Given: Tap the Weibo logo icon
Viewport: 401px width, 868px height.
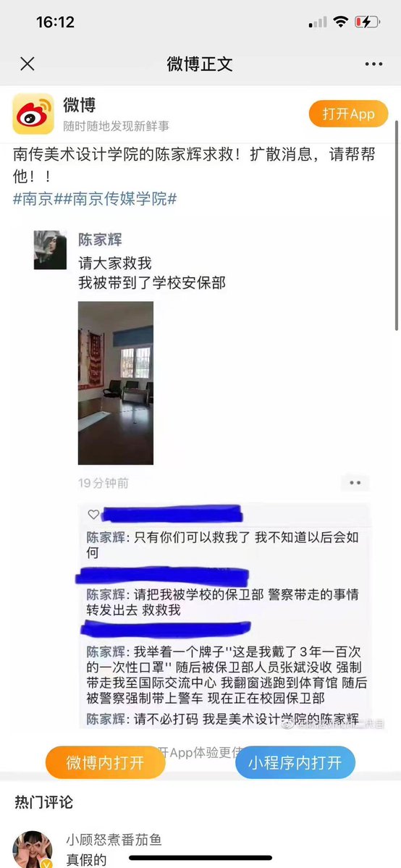Looking at the screenshot, I should click(33, 114).
